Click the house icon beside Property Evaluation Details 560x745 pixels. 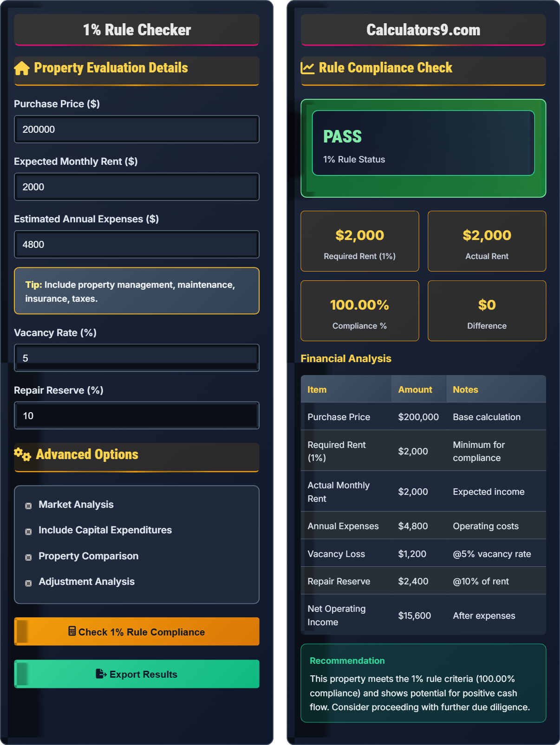pos(22,68)
